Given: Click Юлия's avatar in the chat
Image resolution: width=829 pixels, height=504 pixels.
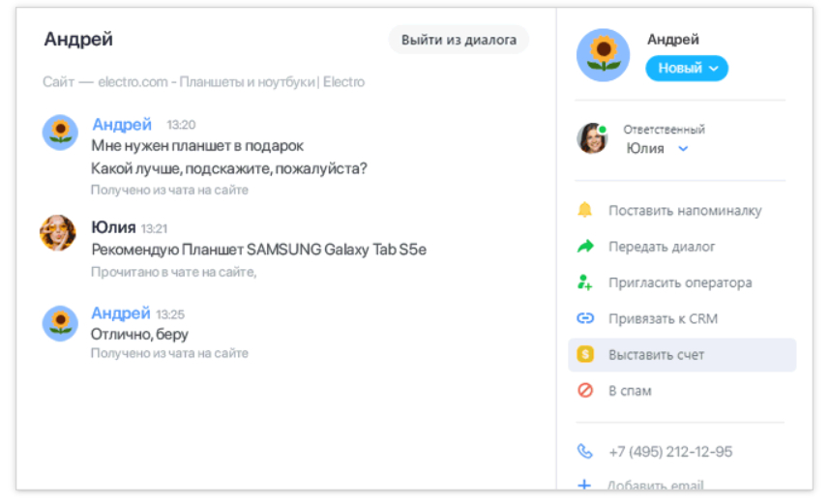Looking at the screenshot, I should coord(58,232).
